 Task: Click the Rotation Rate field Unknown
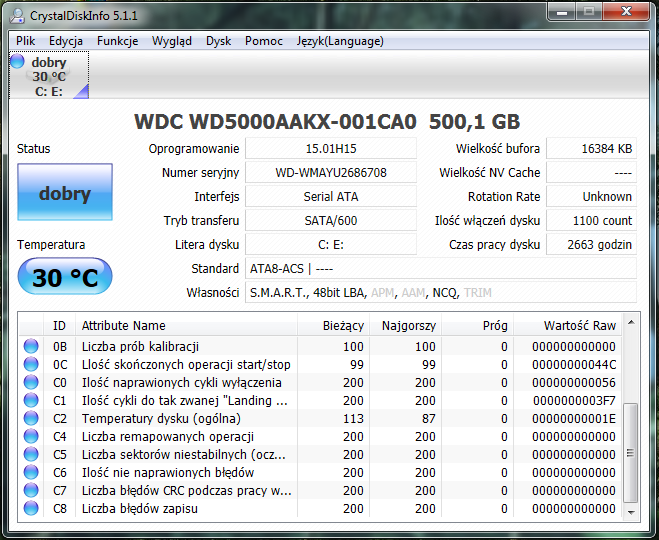click(x=591, y=196)
